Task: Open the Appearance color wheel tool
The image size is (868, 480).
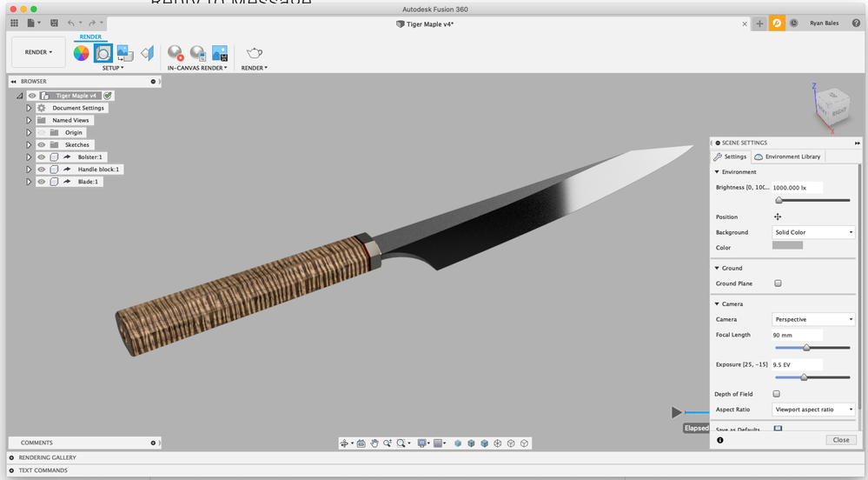Action: [x=82, y=53]
